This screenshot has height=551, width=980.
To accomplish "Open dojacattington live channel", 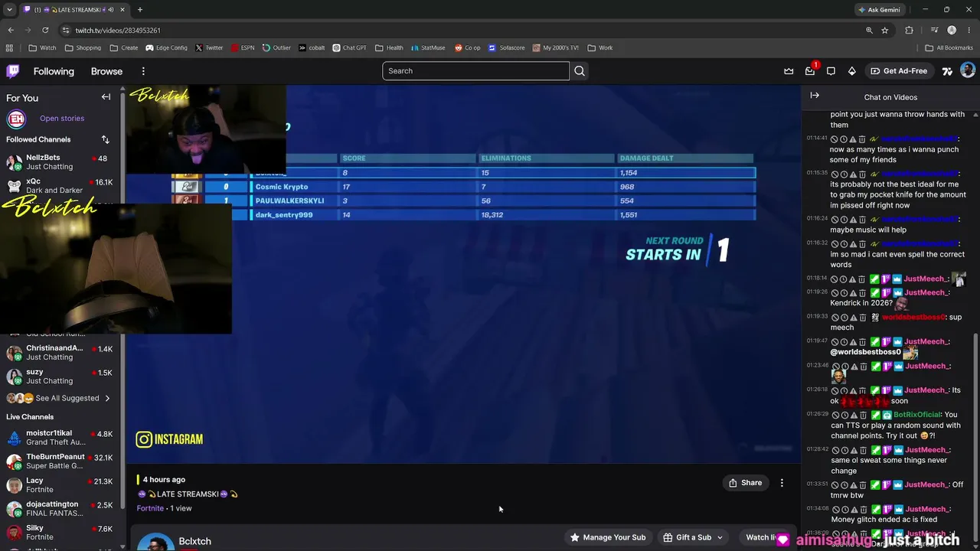I will click(60, 508).
